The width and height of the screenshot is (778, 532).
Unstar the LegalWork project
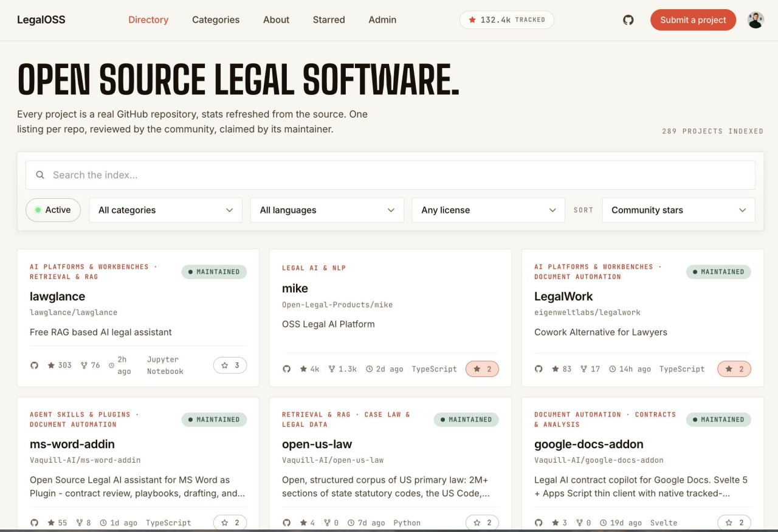tap(734, 369)
